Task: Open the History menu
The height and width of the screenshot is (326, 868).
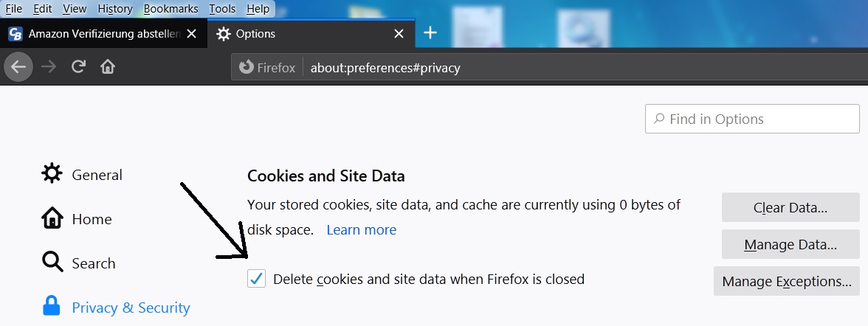Action: click(115, 9)
